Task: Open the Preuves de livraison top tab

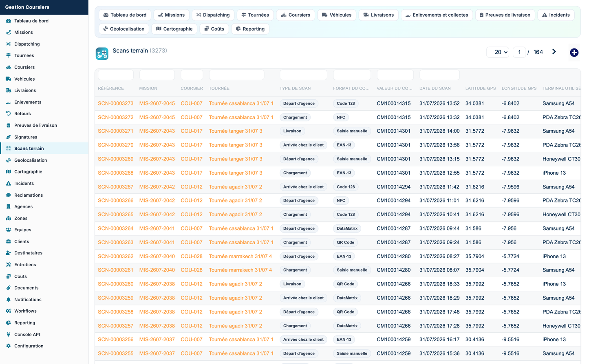Action: [505, 15]
